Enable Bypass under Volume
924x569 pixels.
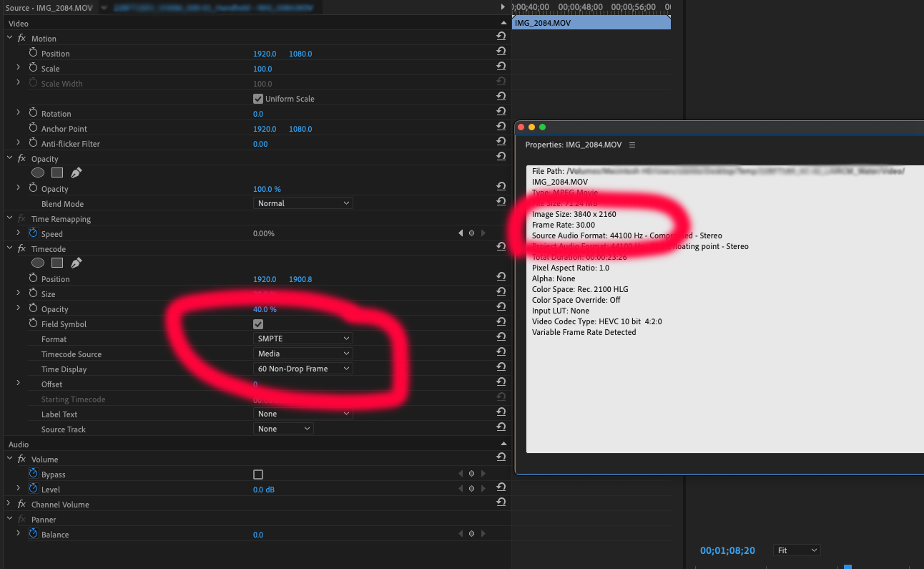point(258,474)
